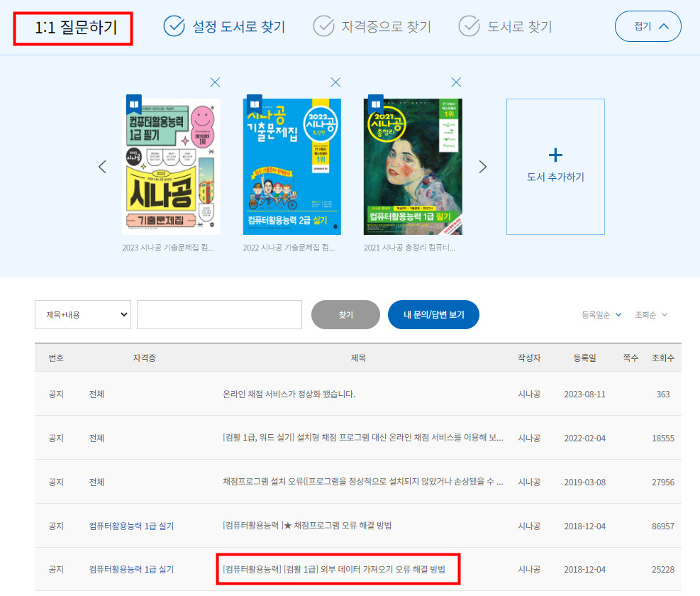The width and height of the screenshot is (700, 596).
Task: Sort the list by 등록일순
Action: coord(601,314)
